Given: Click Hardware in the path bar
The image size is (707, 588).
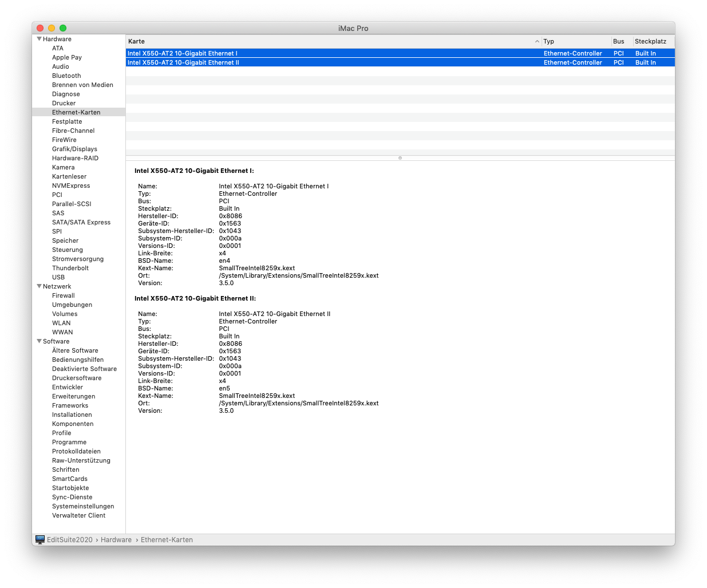Looking at the screenshot, I should coord(116,539).
